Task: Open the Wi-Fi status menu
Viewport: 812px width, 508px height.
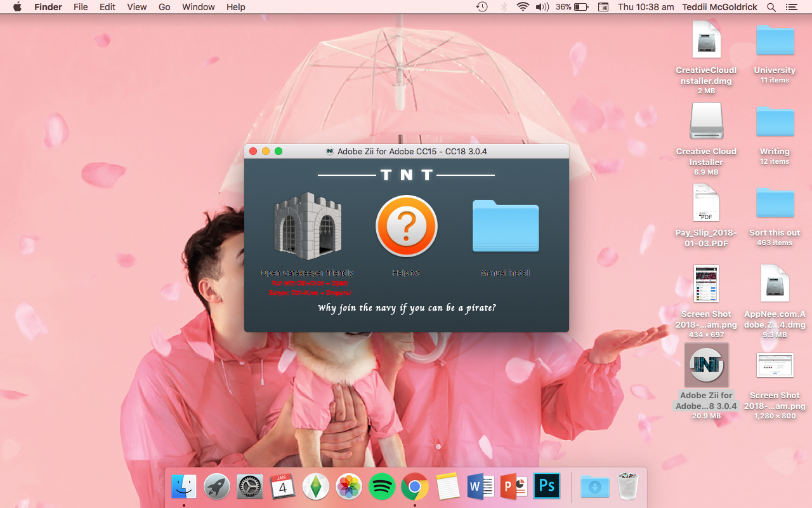Action: point(523,7)
